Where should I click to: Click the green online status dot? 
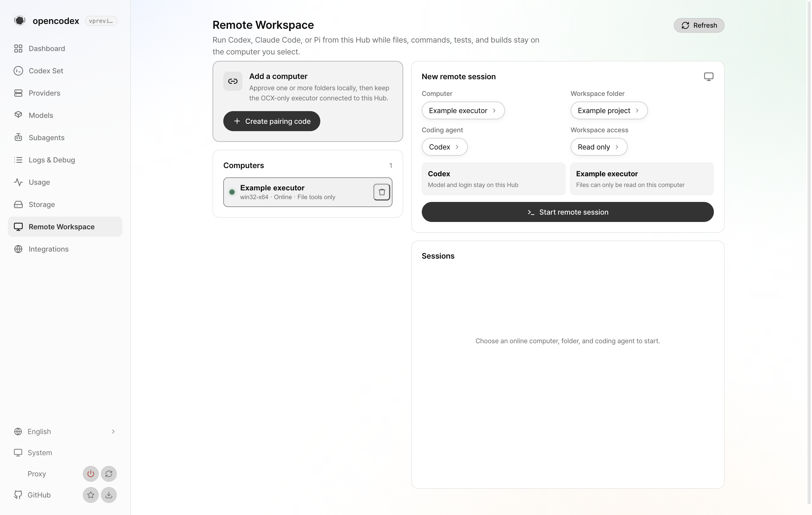click(x=232, y=192)
